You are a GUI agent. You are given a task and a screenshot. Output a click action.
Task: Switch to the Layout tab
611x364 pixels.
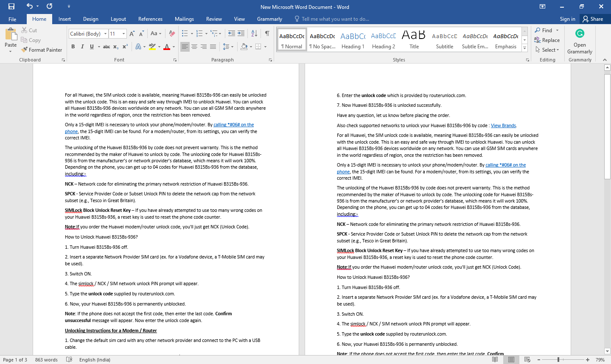click(x=118, y=19)
